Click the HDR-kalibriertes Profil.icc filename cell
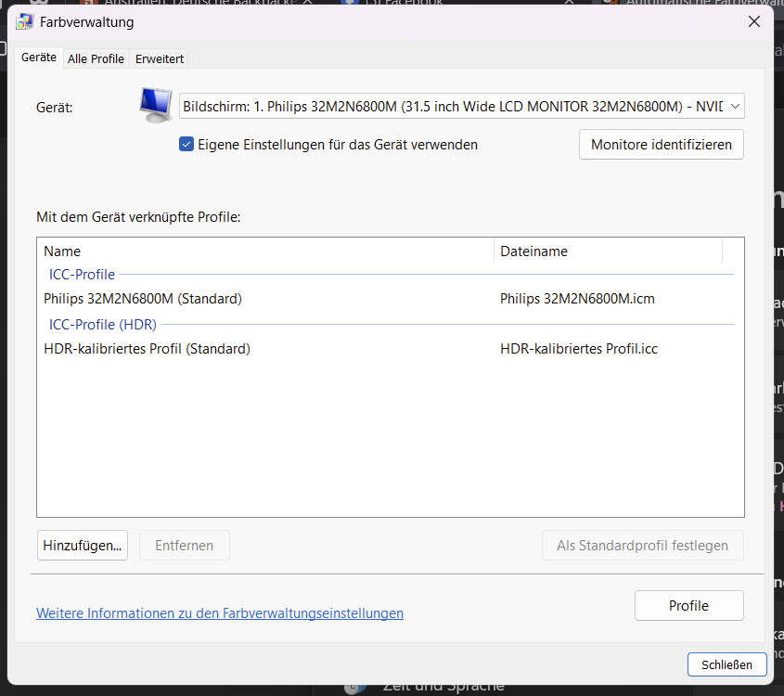 click(x=579, y=349)
